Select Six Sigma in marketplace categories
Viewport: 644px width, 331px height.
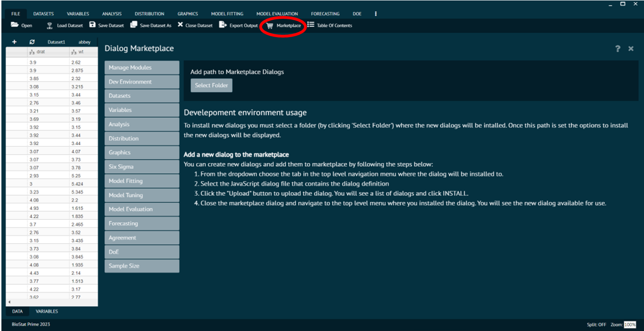click(141, 167)
